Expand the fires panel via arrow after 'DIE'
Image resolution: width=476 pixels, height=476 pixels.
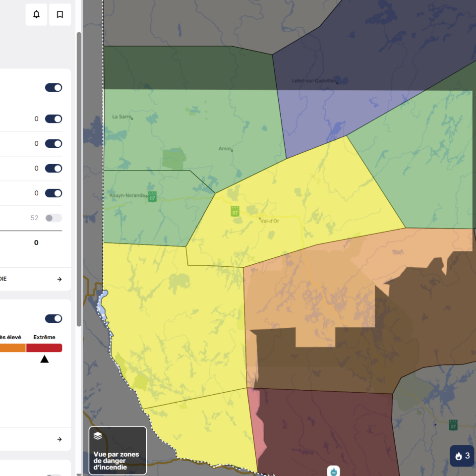59,279
